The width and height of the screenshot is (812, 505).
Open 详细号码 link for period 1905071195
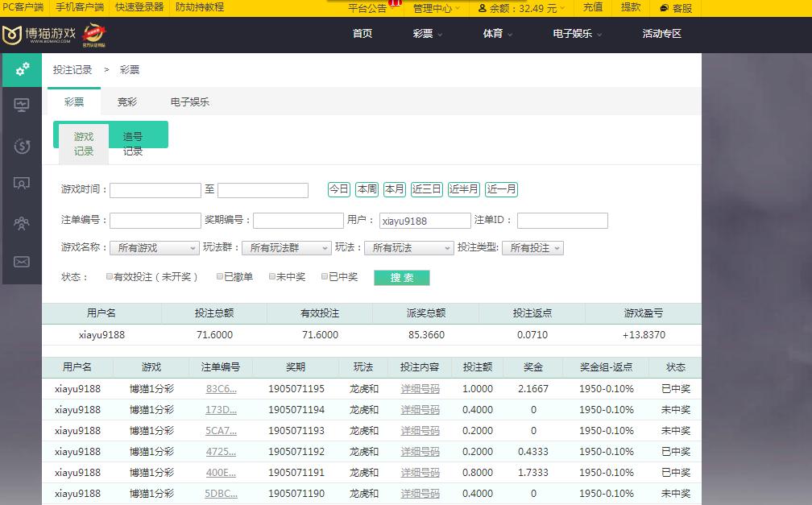coord(420,389)
